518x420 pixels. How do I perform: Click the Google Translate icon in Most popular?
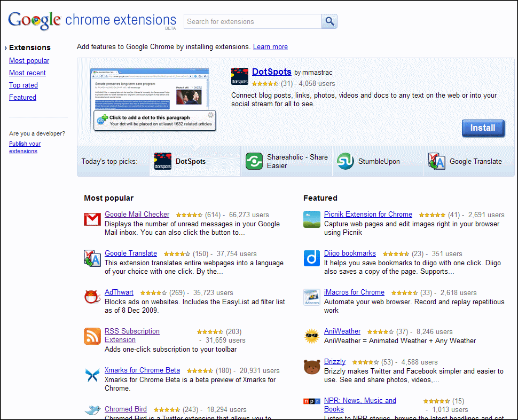click(92, 258)
